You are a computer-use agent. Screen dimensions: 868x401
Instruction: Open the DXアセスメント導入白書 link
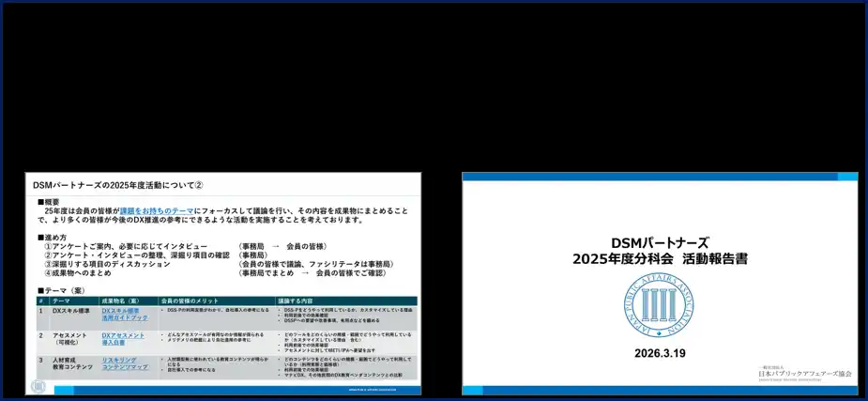(x=123, y=339)
